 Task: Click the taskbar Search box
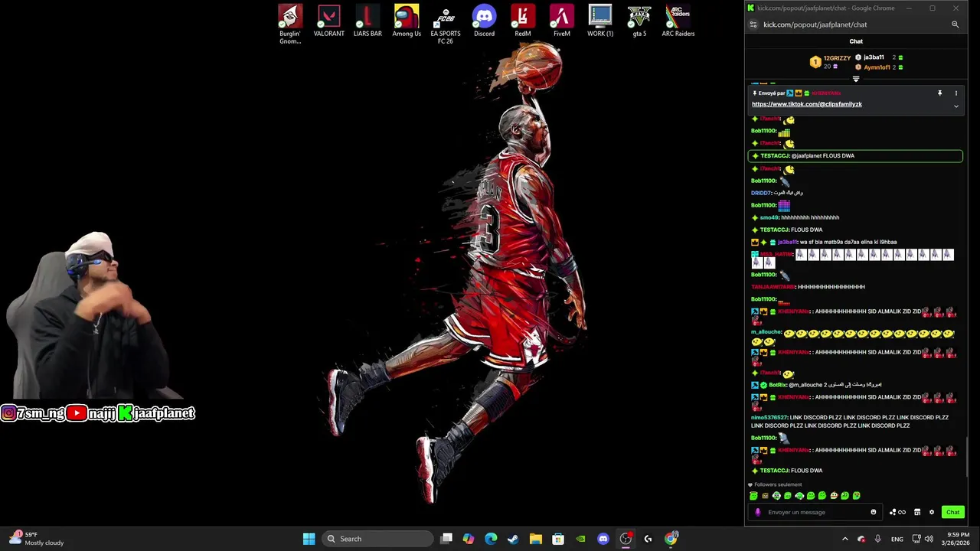377,539
